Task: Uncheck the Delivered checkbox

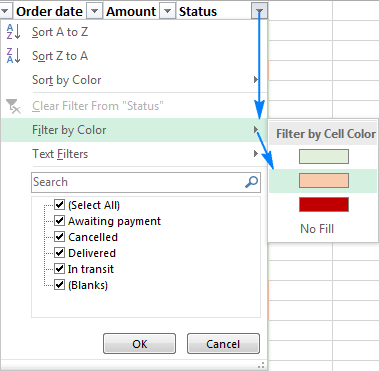Action: [59, 252]
